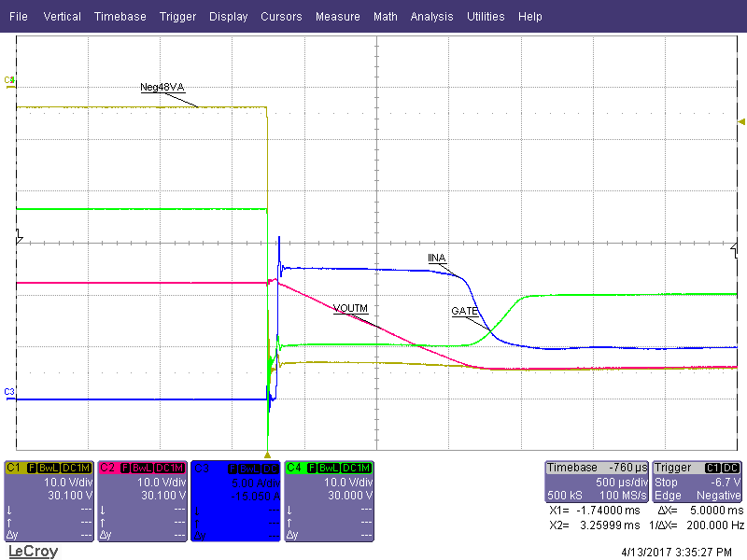Select the blue C3 channel descriptor box
Screen dimensions: 747x560
(236, 500)
